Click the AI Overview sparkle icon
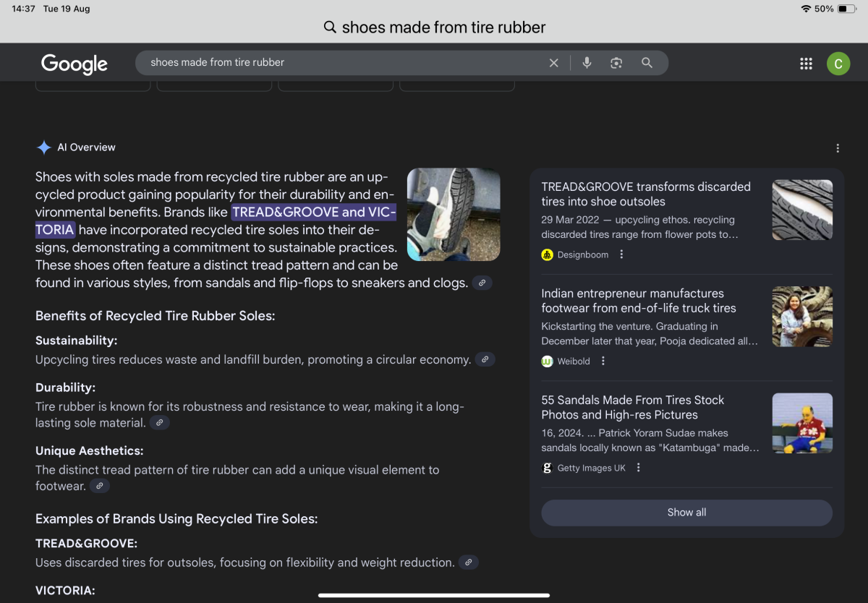Screen dimensions: 868x603 [43, 147]
